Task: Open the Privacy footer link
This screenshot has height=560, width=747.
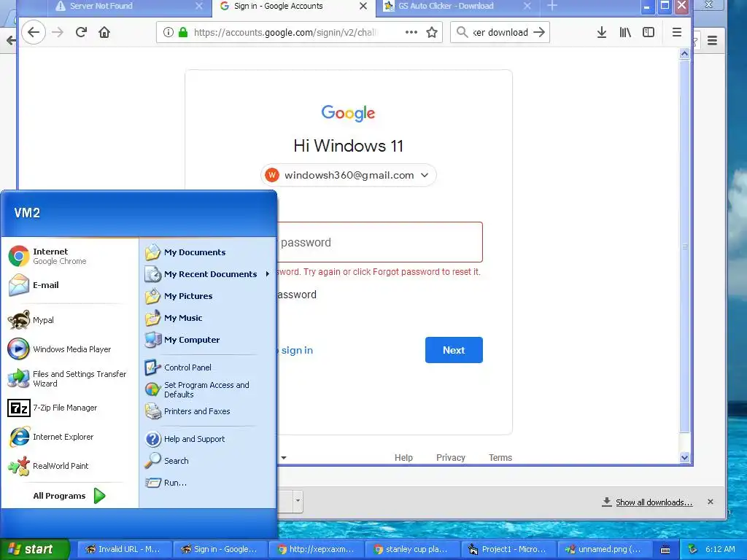Action: point(451,458)
